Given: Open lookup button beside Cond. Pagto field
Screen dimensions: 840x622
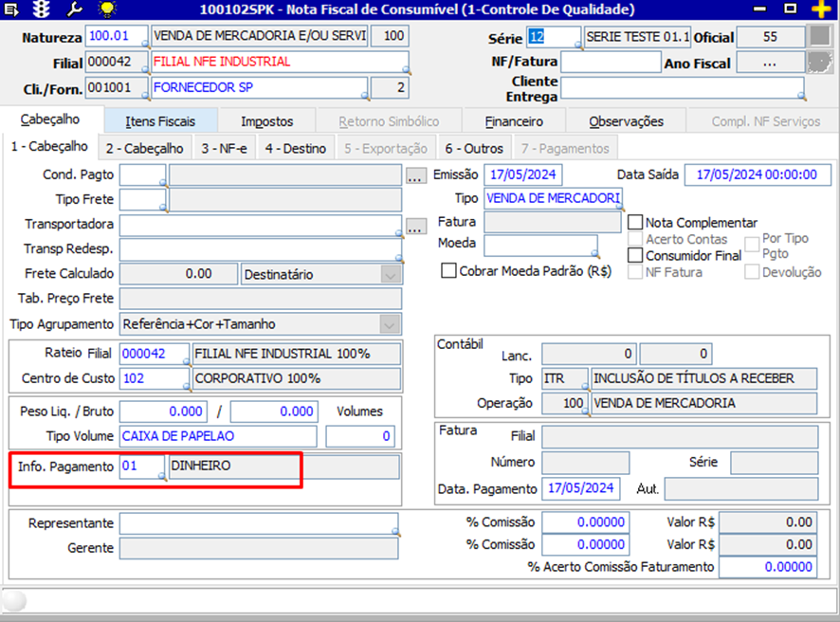Looking at the screenshot, I should click(415, 175).
